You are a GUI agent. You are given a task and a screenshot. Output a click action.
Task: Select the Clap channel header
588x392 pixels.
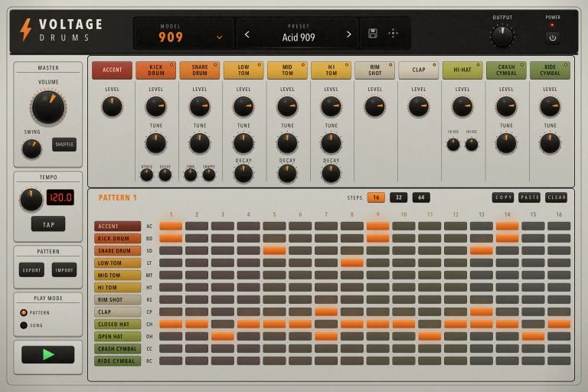(x=419, y=70)
